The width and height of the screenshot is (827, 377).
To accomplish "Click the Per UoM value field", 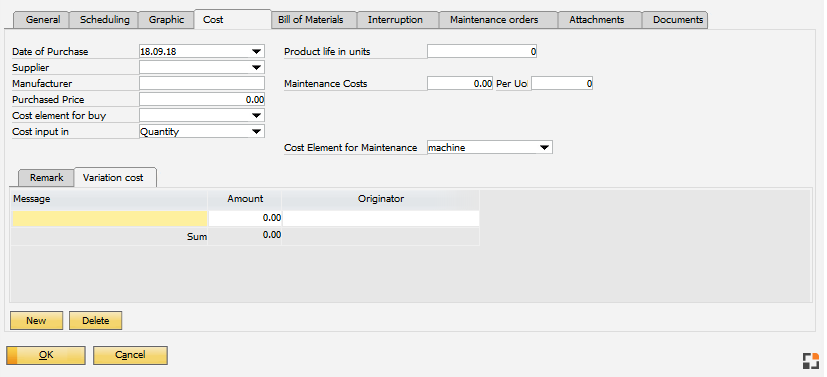I will 562,84.
